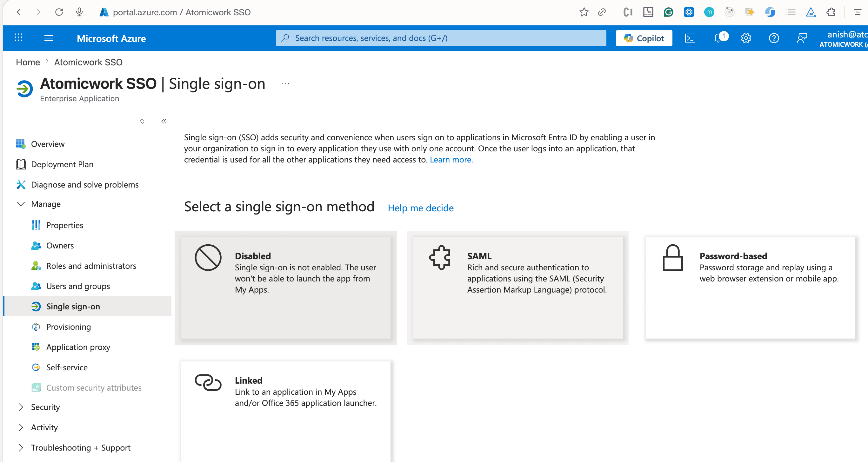Open Users and groups

(x=78, y=286)
